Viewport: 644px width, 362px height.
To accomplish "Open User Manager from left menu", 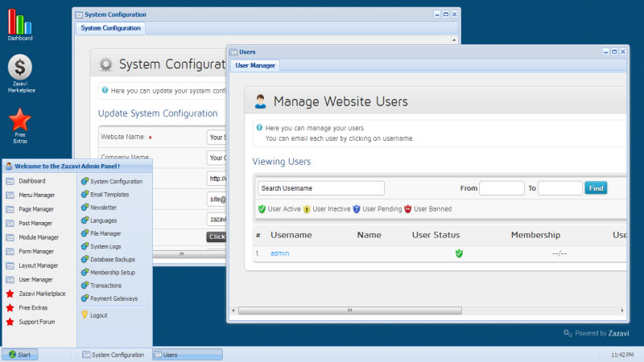I will tap(36, 279).
